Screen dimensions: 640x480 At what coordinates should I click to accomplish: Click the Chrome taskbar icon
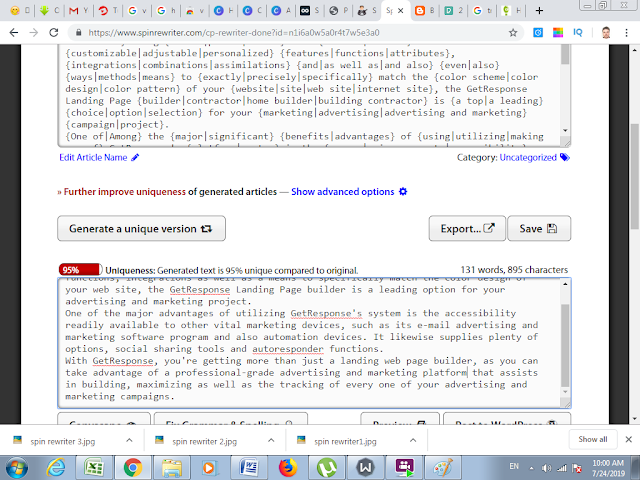132,468
